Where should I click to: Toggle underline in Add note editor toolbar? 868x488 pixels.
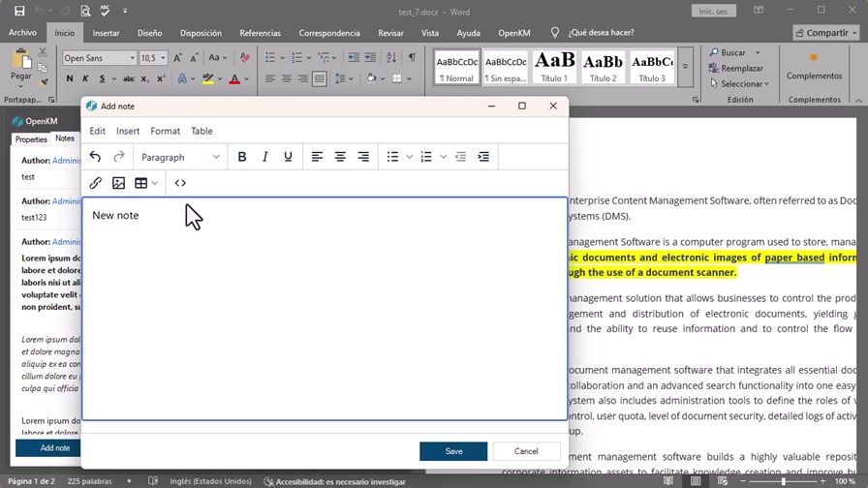click(x=288, y=157)
